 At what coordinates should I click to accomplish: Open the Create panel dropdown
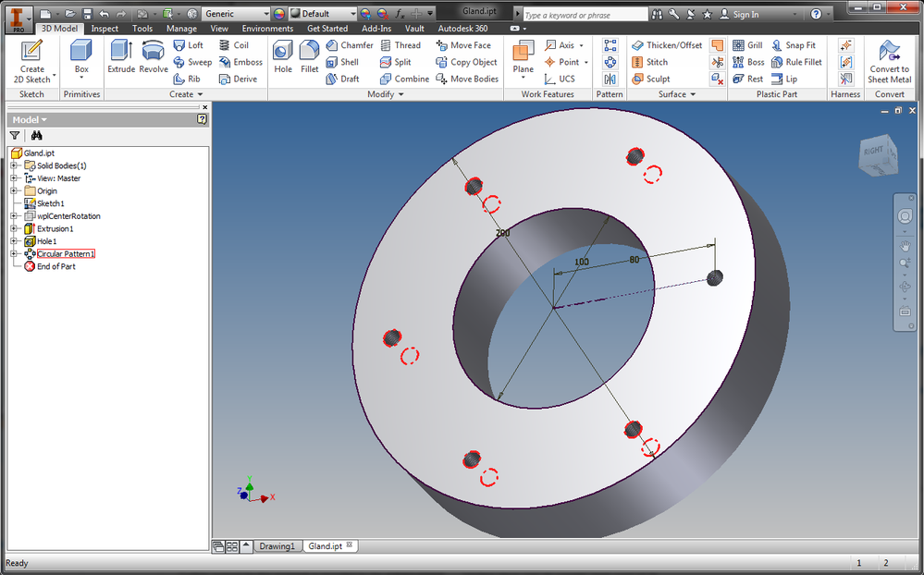tap(186, 94)
